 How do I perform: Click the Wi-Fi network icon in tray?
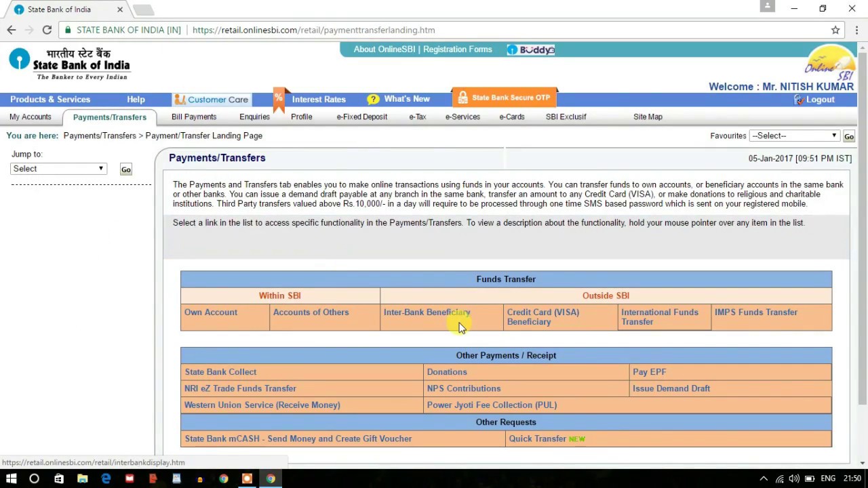click(779, 479)
